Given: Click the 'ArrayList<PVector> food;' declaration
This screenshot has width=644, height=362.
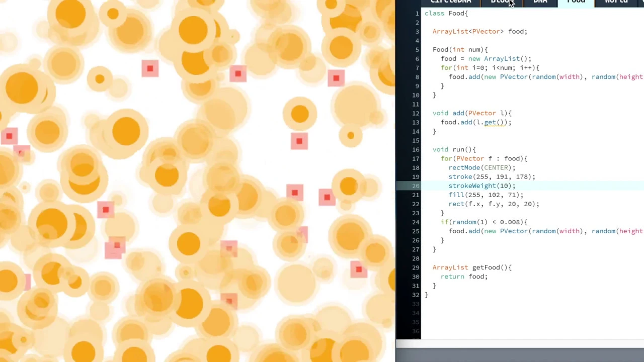Looking at the screenshot, I should click(479, 31).
